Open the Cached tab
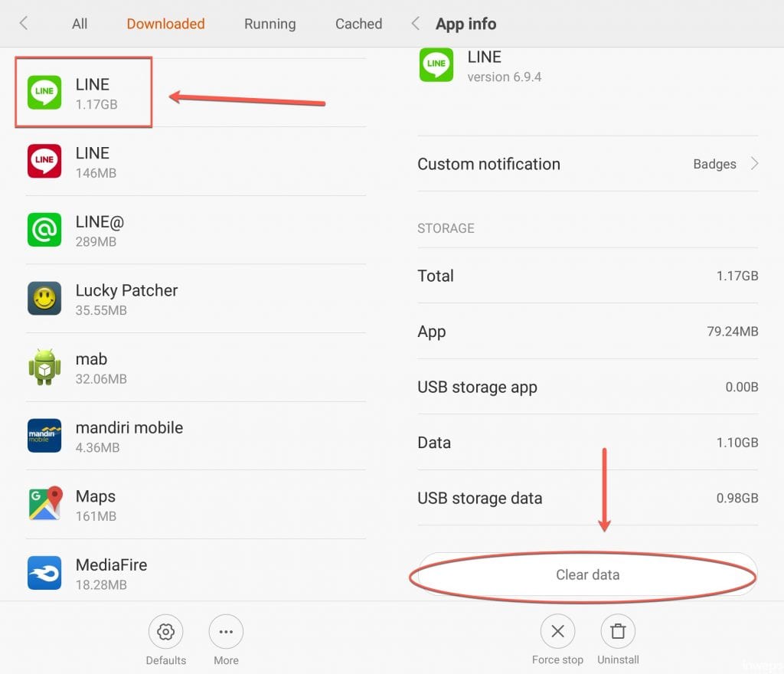Image resolution: width=784 pixels, height=674 pixels. click(x=358, y=24)
